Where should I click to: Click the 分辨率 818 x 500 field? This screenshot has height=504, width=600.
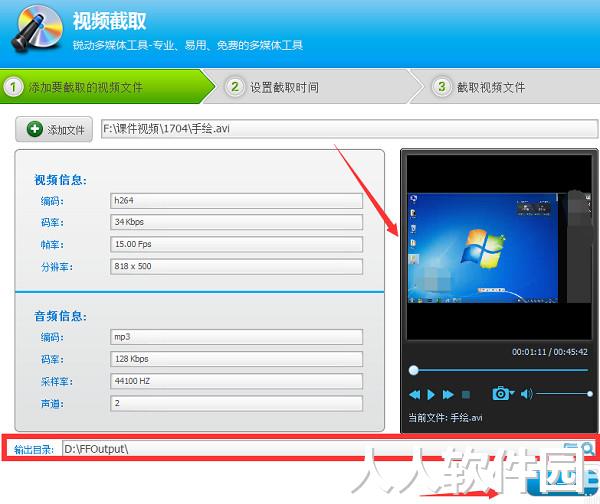click(236, 267)
